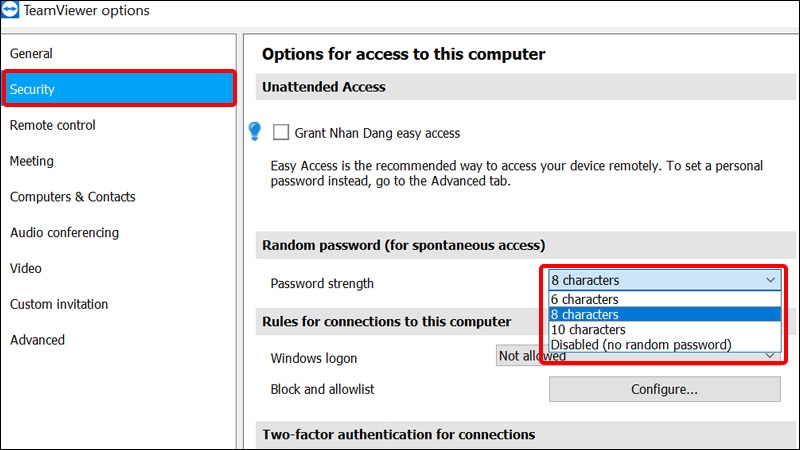Select Disabled (no random password) option
This screenshot has width=800, height=450.
point(641,344)
